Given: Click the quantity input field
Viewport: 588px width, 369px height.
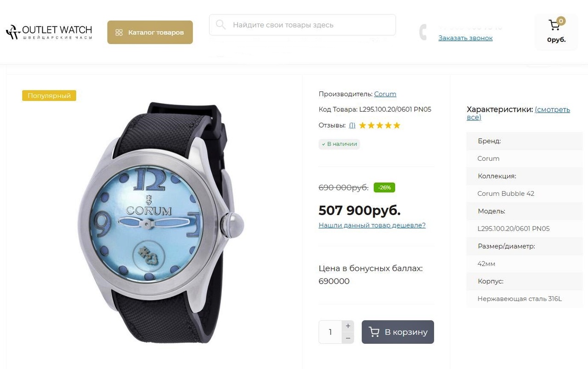Looking at the screenshot, I should coord(330,332).
